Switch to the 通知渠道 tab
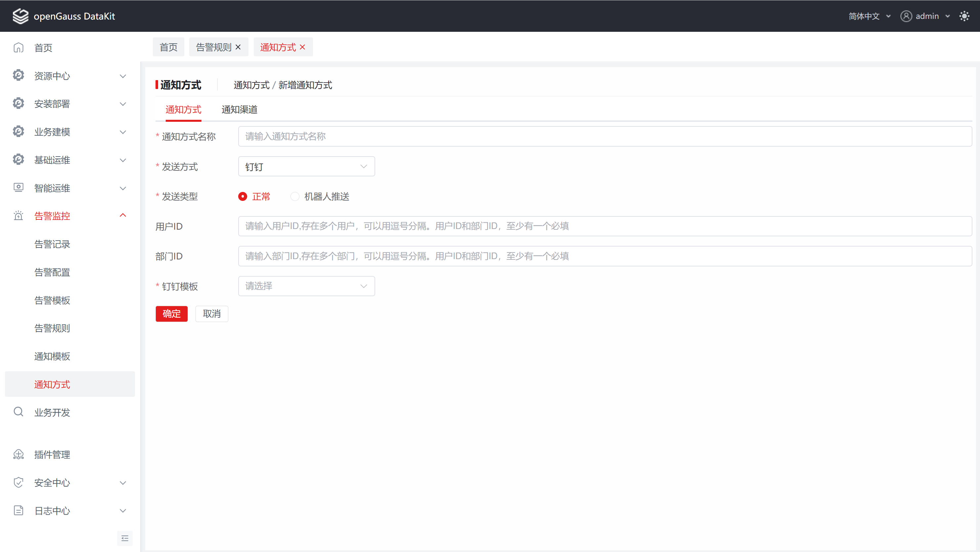Screen dimensions: 980x552 [x=239, y=110]
